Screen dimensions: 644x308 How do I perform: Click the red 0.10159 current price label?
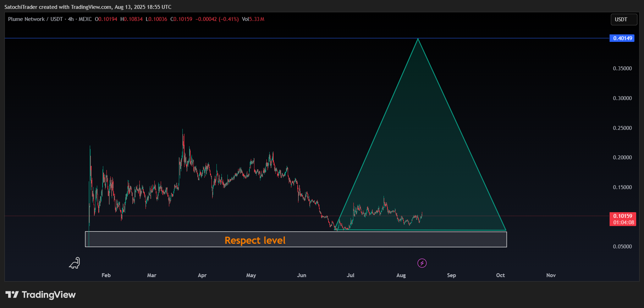(623, 216)
